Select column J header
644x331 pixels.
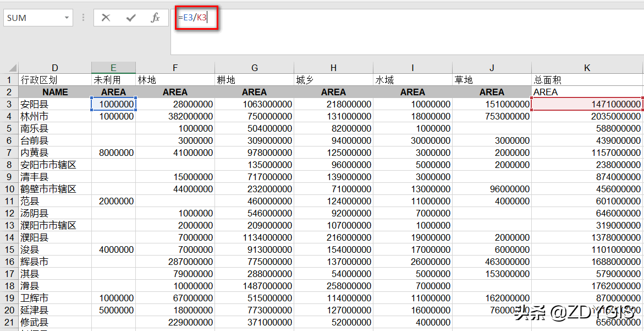(492, 68)
